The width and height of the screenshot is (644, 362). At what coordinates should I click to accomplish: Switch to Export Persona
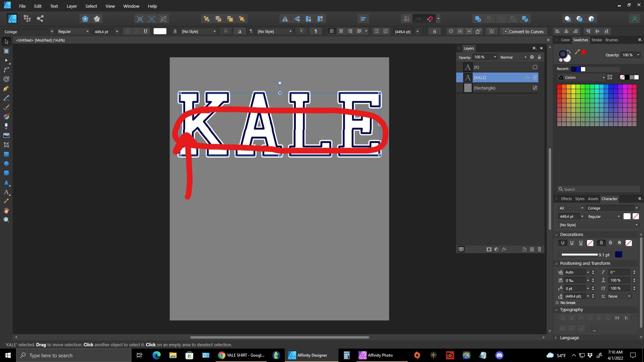point(40,19)
